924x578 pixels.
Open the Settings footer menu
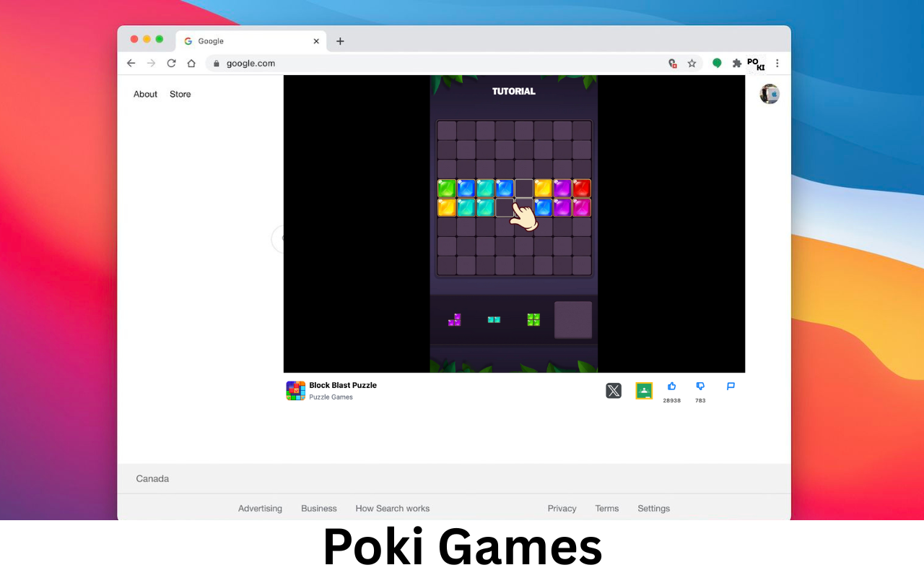tap(654, 509)
